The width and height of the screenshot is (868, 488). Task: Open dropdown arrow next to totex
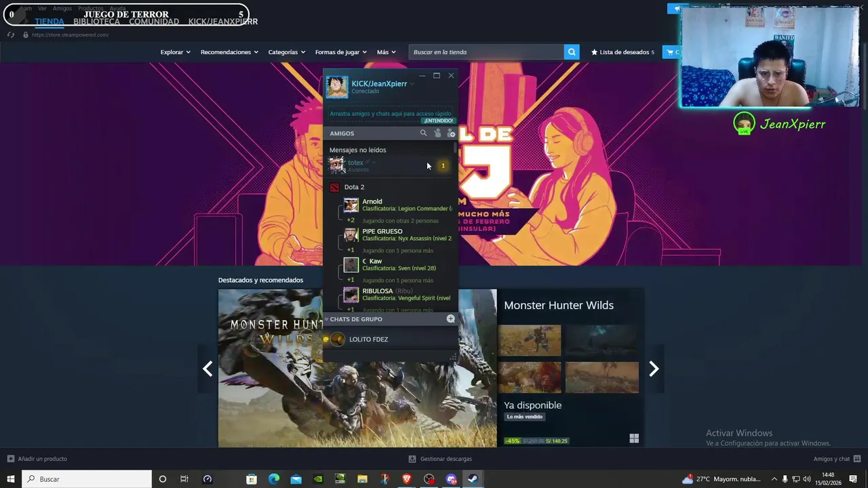click(x=374, y=163)
